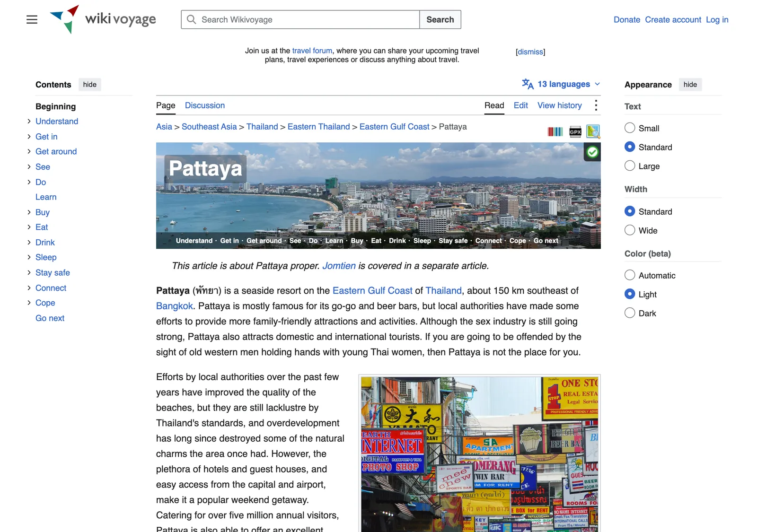Open the Wikidata barcode icon link

555,131
